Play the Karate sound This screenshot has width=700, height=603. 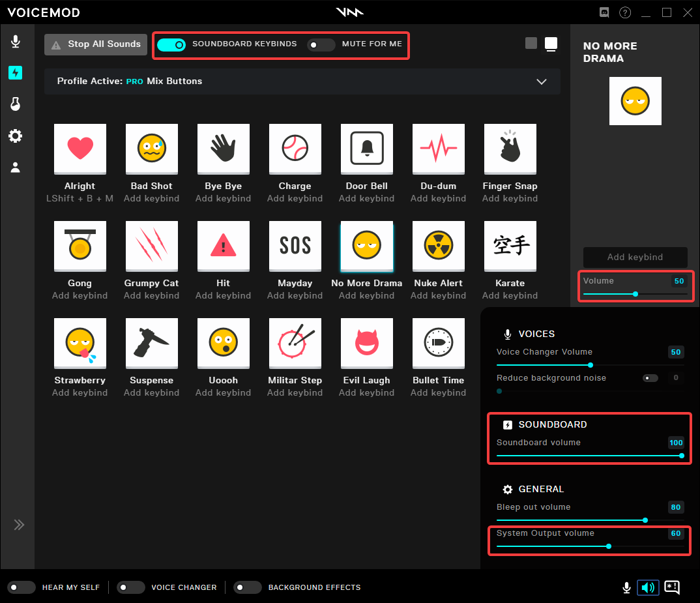point(510,246)
